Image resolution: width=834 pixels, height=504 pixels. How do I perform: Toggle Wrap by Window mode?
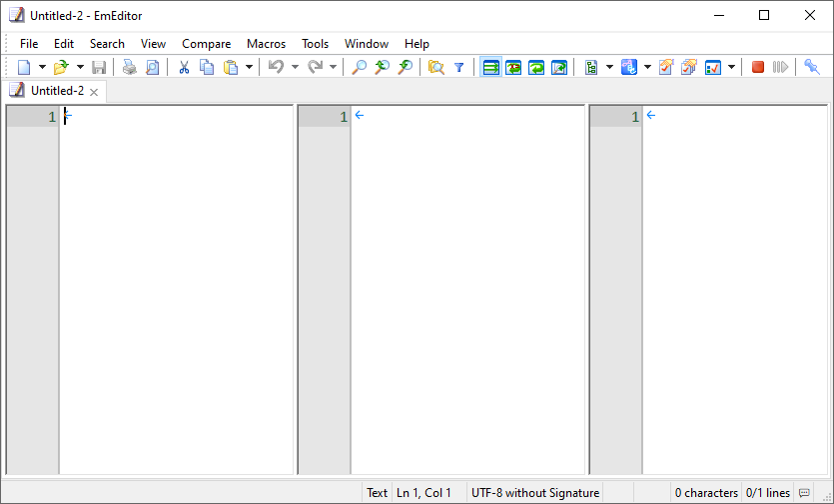click(x=536, y=68)
